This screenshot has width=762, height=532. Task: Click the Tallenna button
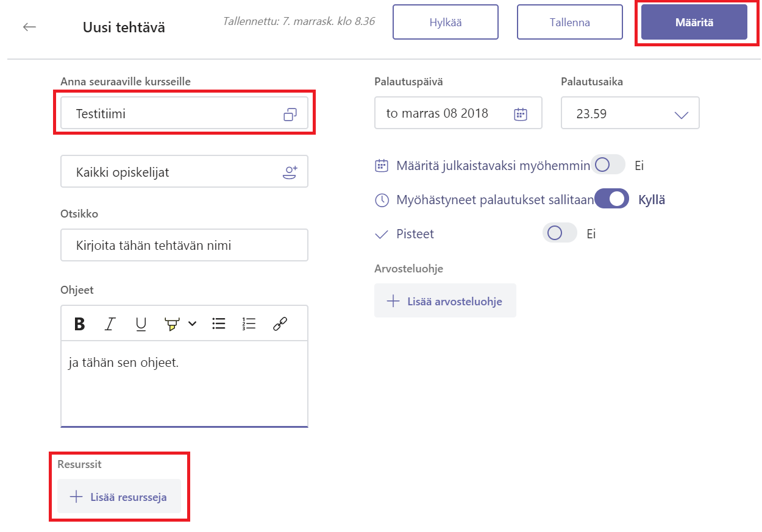coord(569,23)
